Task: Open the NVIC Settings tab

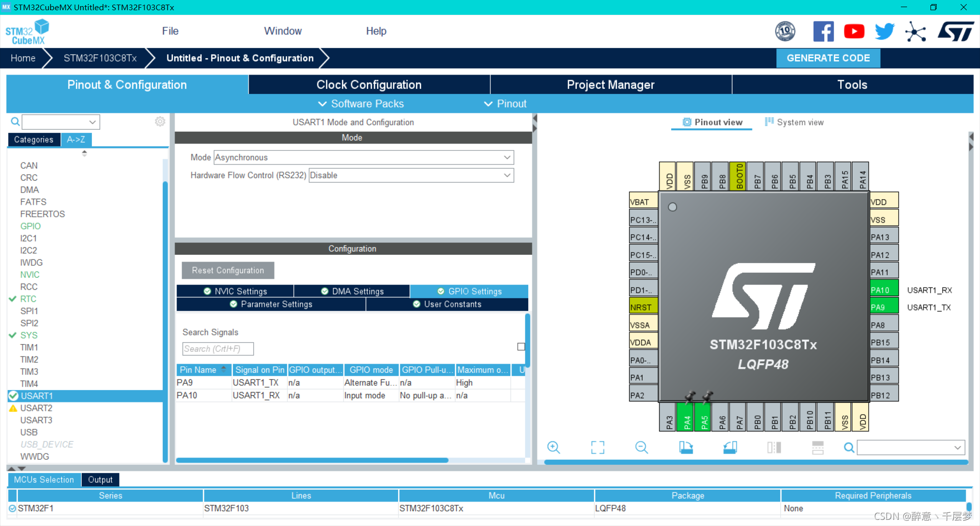Action: 235,291
